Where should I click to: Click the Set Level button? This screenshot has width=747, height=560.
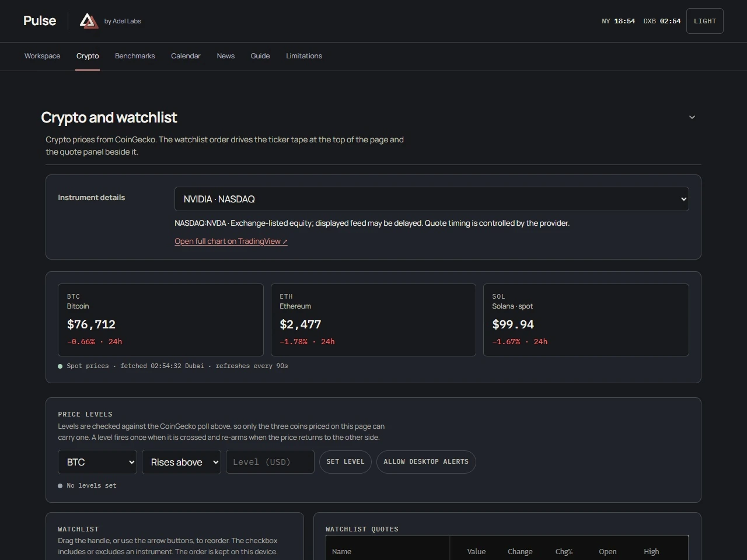(x=345, y=462)
